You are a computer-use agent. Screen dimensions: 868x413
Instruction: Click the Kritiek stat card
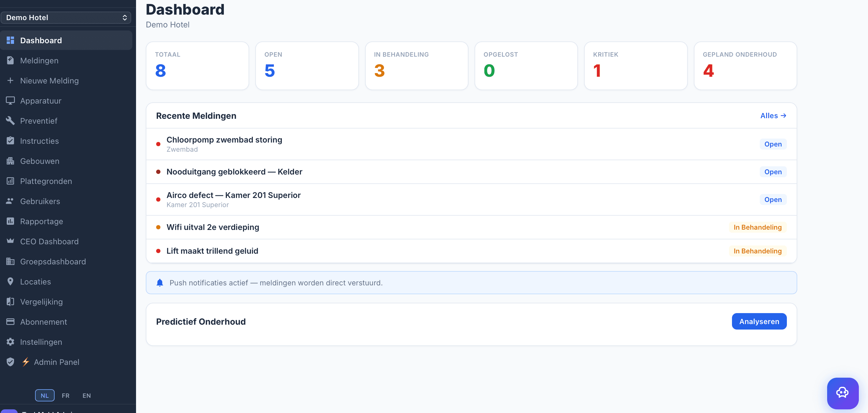[x=635, y=66]
